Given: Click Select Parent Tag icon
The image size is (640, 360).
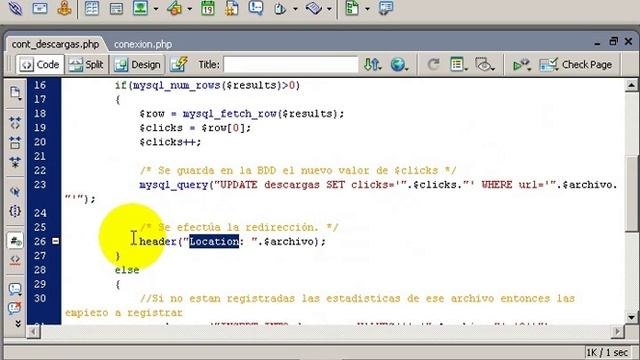Looking at the screenshot, I should [x=15, y=191].
